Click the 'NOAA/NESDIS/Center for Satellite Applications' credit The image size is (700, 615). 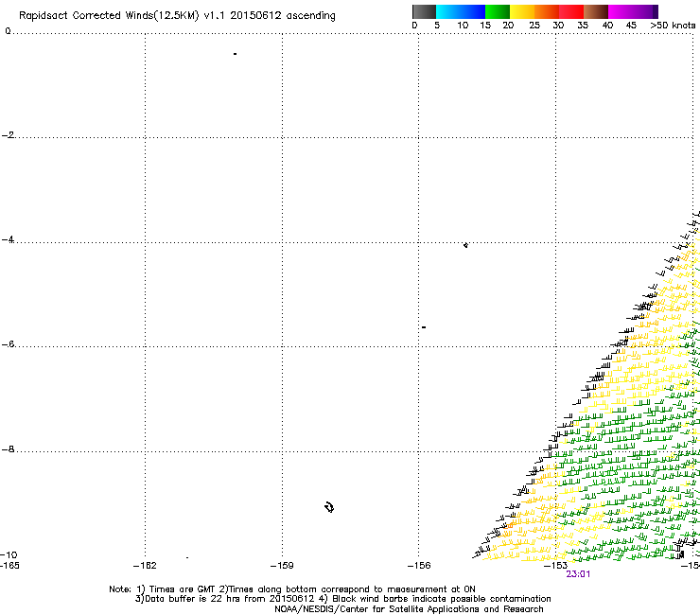409,609
